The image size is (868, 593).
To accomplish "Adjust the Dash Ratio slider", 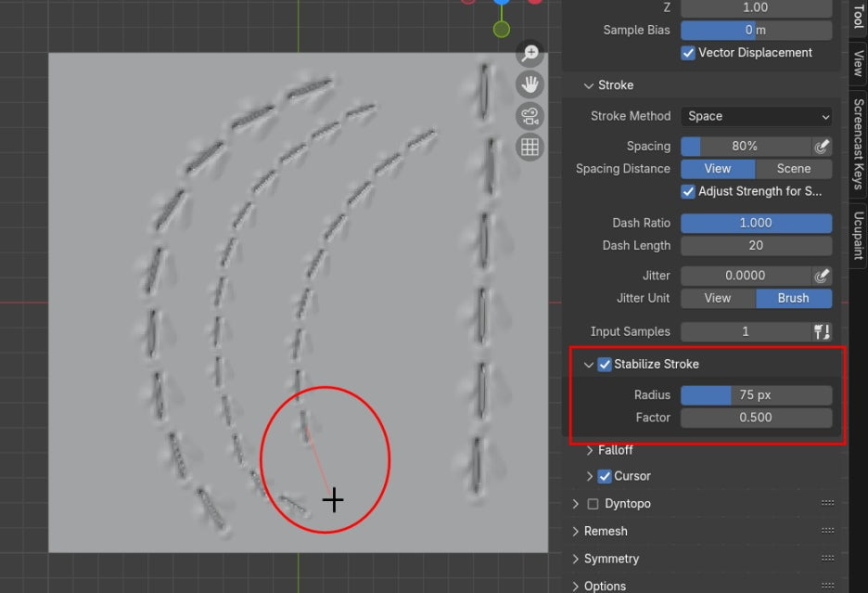I will [756, 223].
